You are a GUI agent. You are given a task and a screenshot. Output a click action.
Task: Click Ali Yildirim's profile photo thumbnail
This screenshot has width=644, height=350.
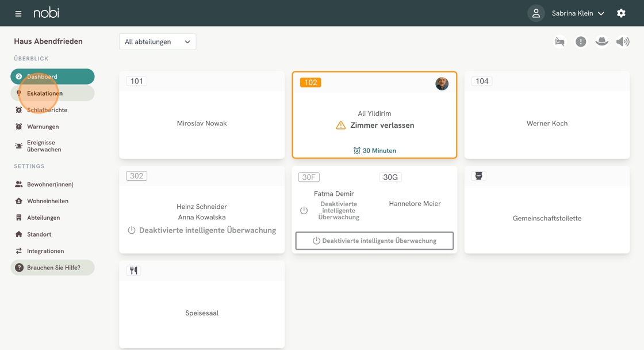[442, 84]
